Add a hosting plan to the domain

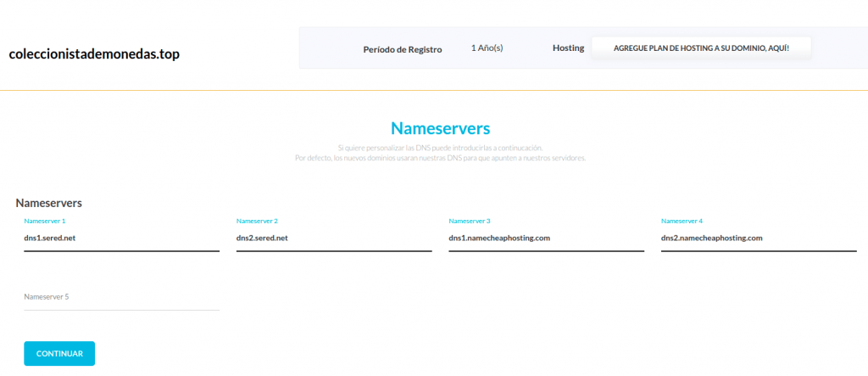pyautogui.click(x=701, y=48)
